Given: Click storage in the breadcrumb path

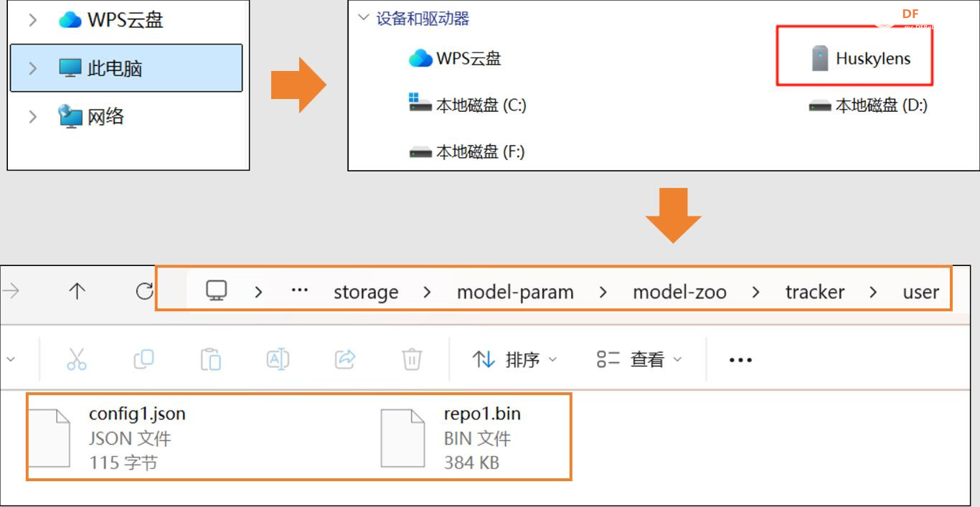Looking at the screenshot, I should (x=366, y=292).
